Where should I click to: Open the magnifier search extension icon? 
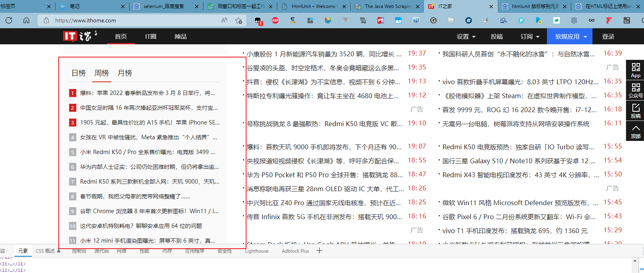coord(504,20)
